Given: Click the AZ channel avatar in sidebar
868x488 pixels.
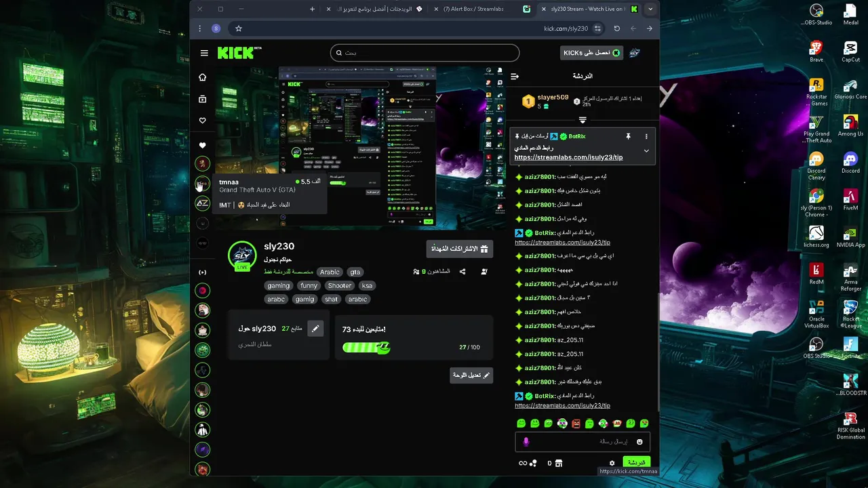Looking at the screenshot, I should [x=202, y=203].
